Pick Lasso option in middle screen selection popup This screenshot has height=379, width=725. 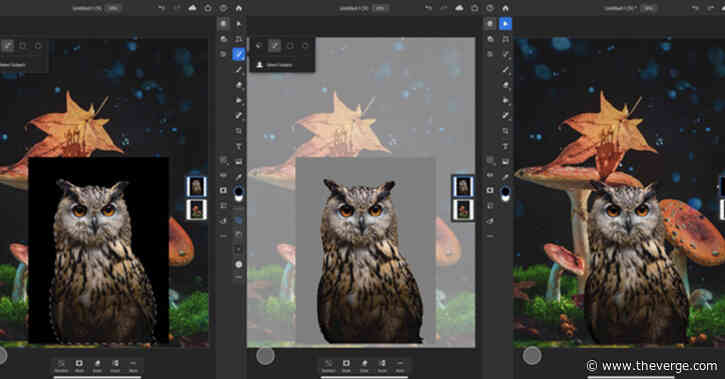click(x=259, y=45)
